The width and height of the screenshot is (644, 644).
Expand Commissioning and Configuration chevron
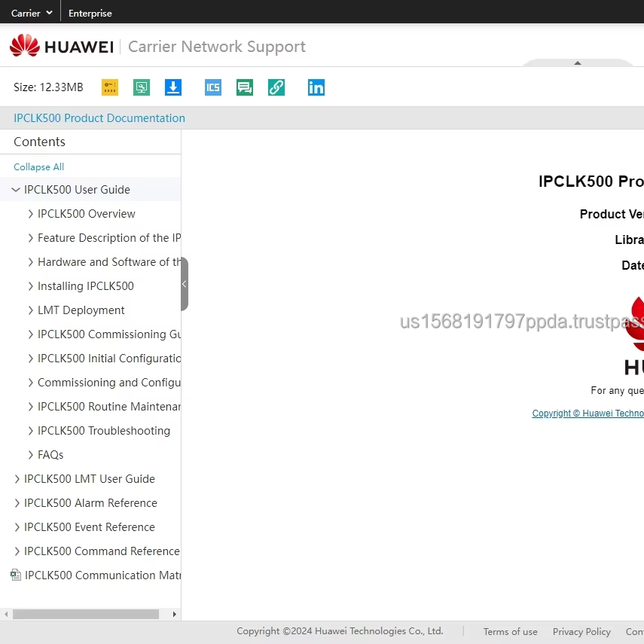pos(30,383)
